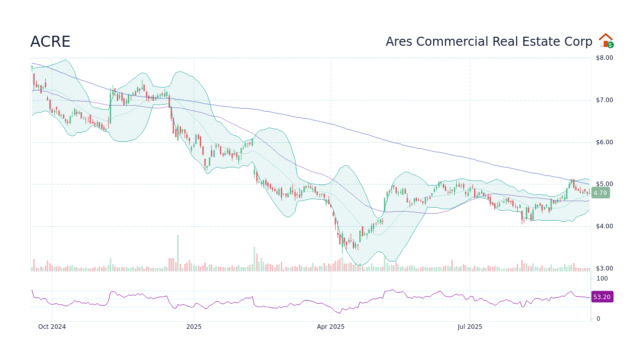Click the orange house roof in the logo
644x362 pixels.
[606, 36]
